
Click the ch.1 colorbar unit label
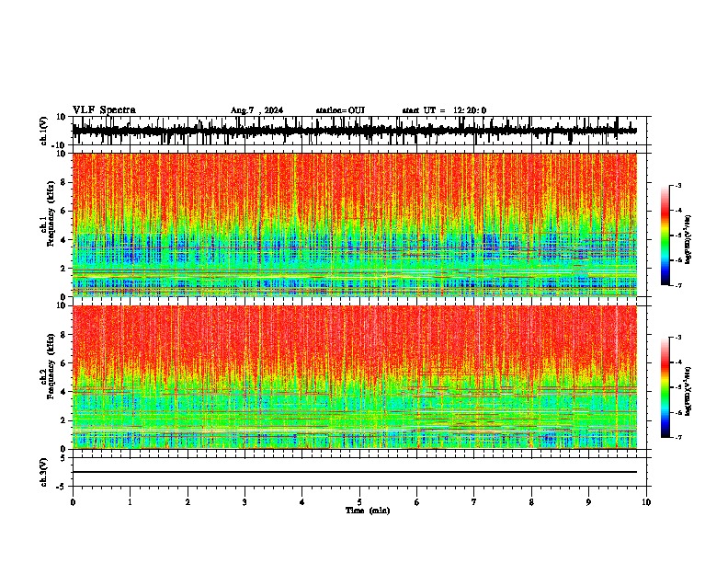pyautogui.click(x=688, y=240)
